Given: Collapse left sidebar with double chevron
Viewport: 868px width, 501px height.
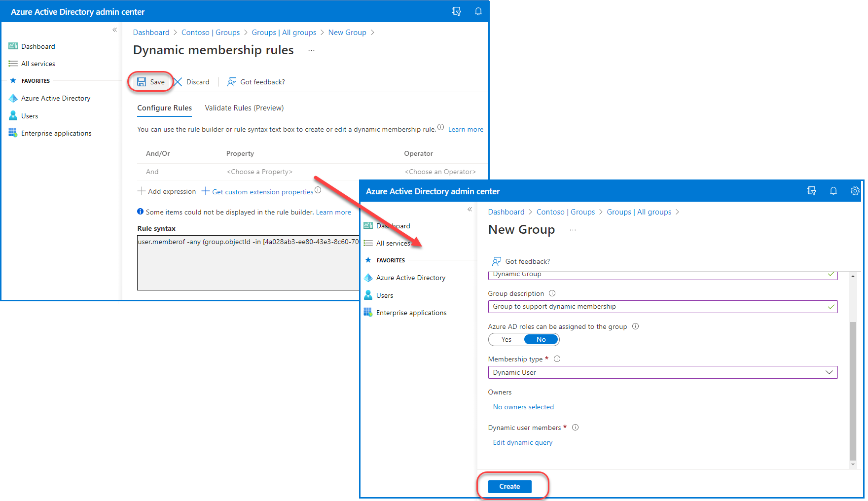Looking at the screenshot, I should click(114, 30).
